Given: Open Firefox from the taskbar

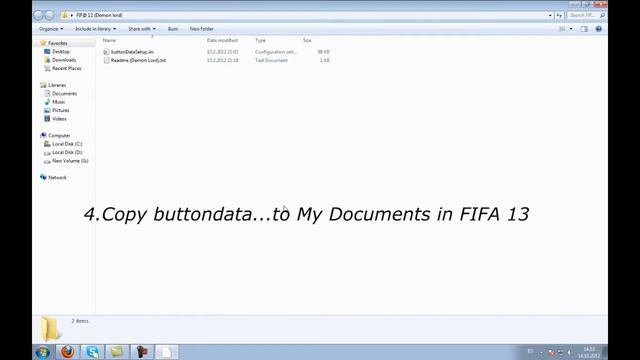Looking at the screenshot, I should (68, 352).
